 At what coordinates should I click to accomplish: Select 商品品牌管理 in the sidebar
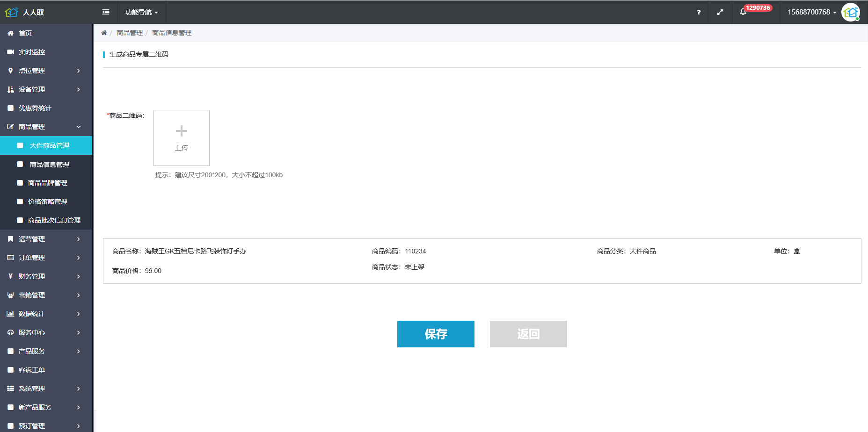point(48,183)
